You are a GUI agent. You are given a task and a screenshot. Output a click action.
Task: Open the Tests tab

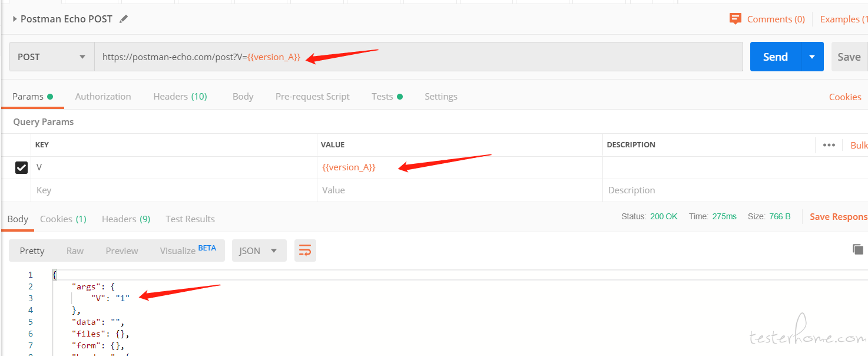pos(387,96)
